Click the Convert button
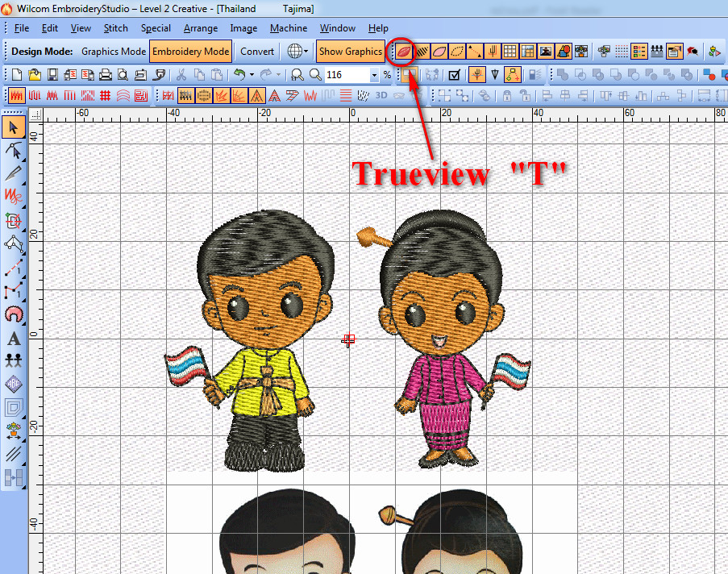The image size is (728, 574). point(256,52)
